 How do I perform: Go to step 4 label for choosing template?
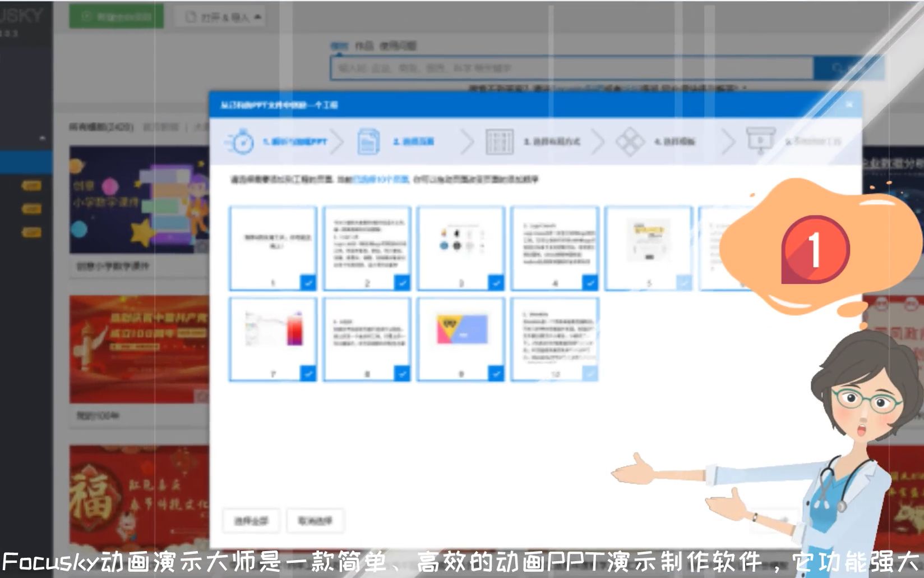674,141
